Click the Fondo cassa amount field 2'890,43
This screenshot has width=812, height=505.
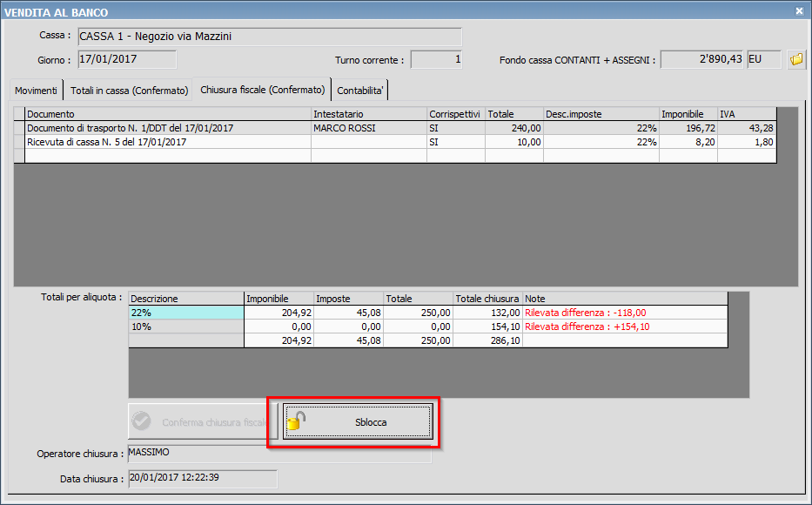(x=702, y=59)
